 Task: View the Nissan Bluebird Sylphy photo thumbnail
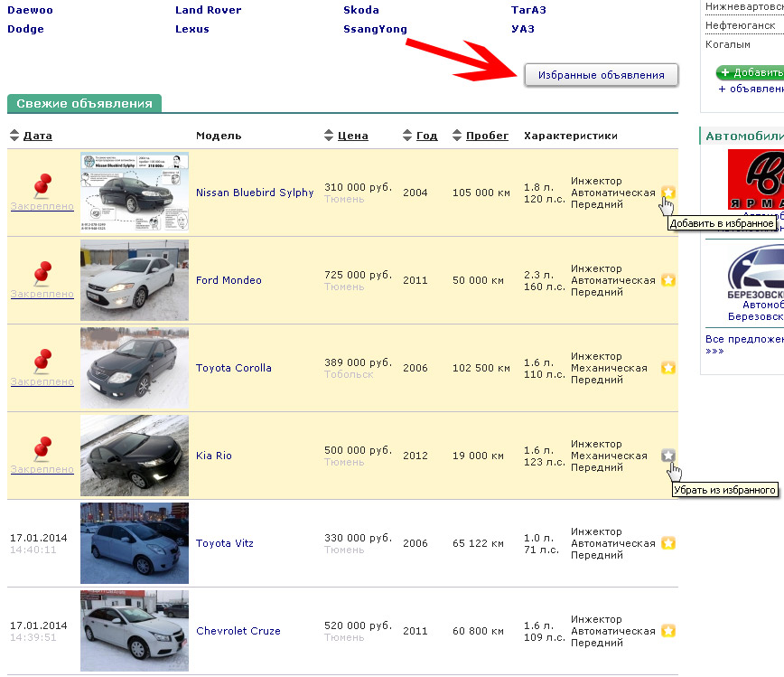135,193
